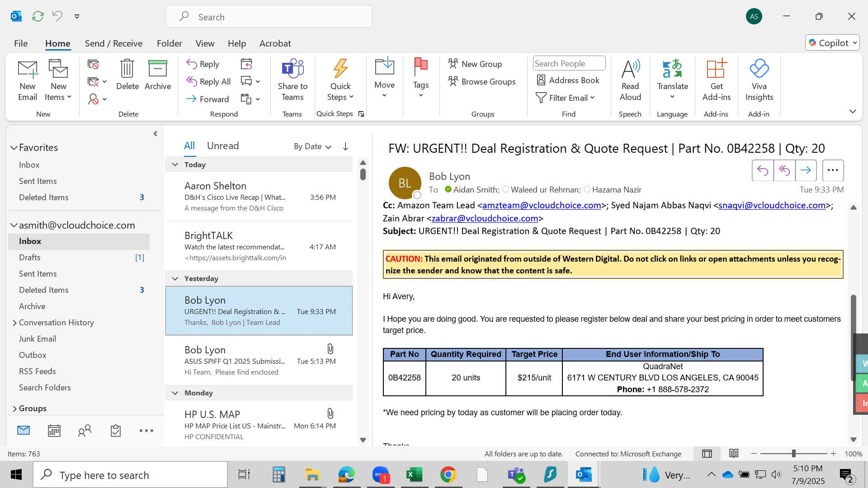Screen dimensions: 868x488
Task: Open the Folder tab
Action: pyautogui.click(x=169, y=43)
